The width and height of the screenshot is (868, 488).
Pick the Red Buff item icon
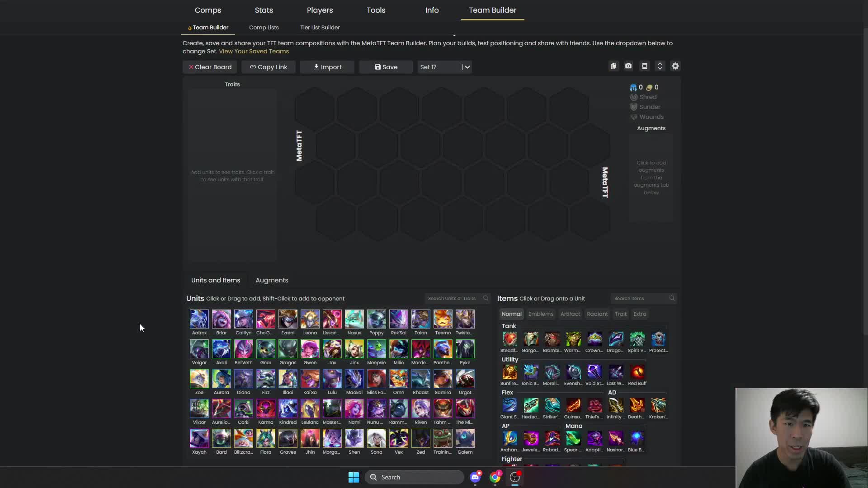pos(637,372)
